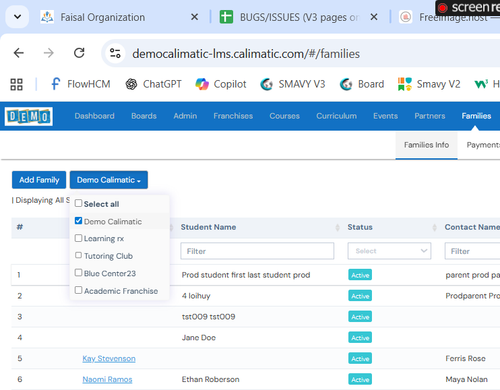Check the Blue Center23 checkbox

[78, 273]
